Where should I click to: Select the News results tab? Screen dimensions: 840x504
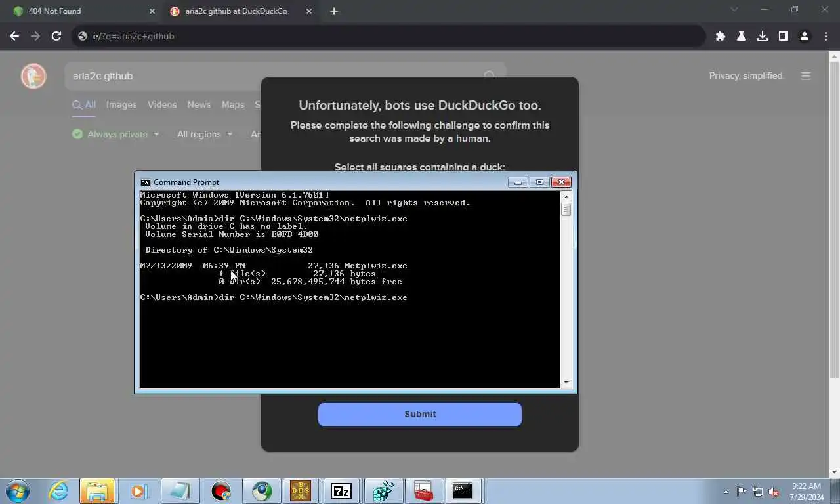point(199,104)
